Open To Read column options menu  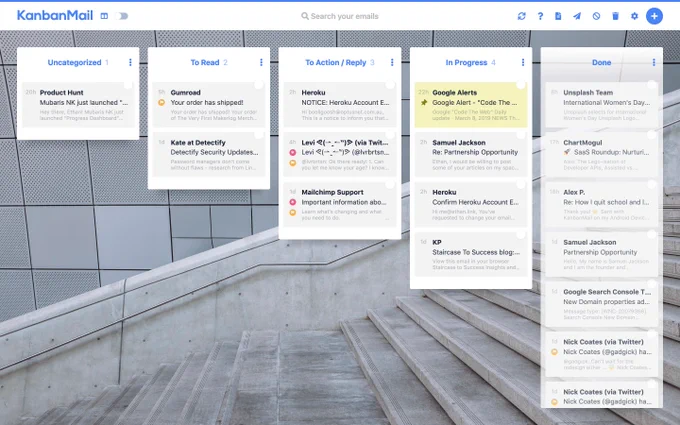click(x=261, y=62)
